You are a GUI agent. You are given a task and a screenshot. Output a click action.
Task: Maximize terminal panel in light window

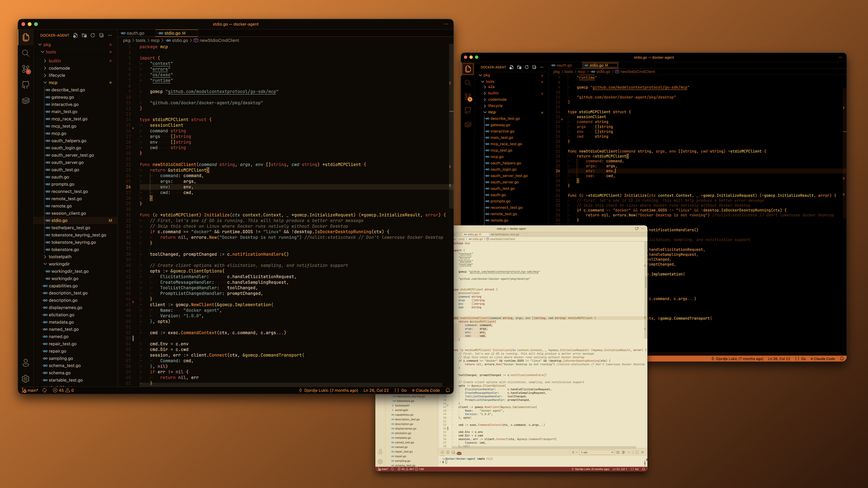tap(637, 452)
